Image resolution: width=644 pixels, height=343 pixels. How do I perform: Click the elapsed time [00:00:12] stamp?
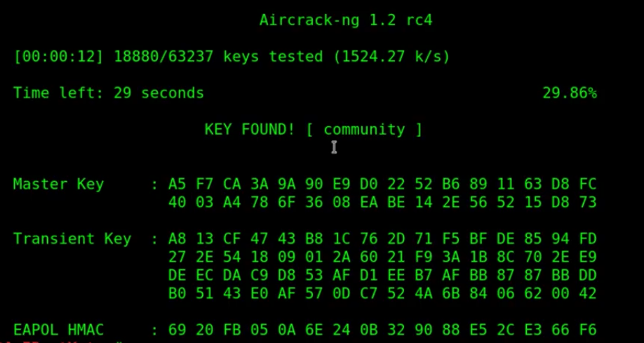click(59, 56)
